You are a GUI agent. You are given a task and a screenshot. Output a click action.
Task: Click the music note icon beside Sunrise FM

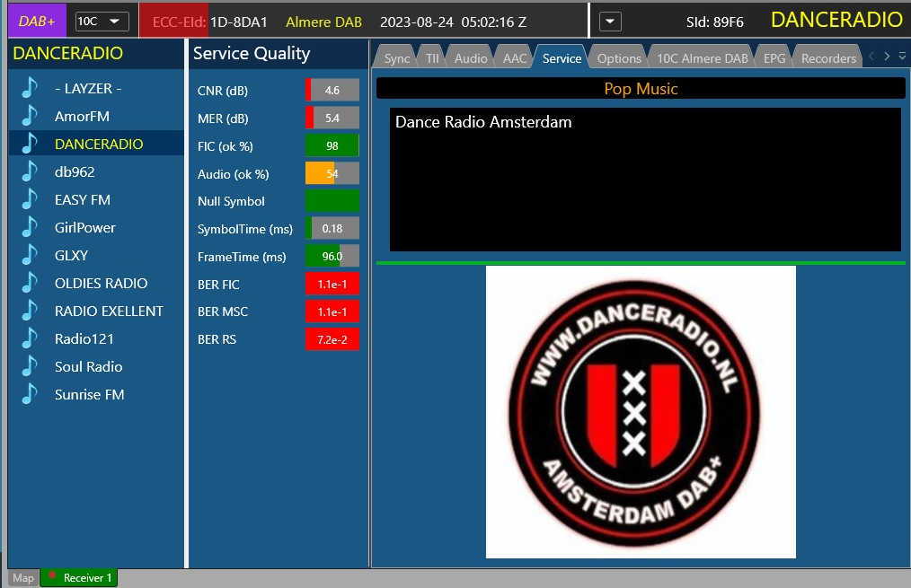[x=30, y=394]
